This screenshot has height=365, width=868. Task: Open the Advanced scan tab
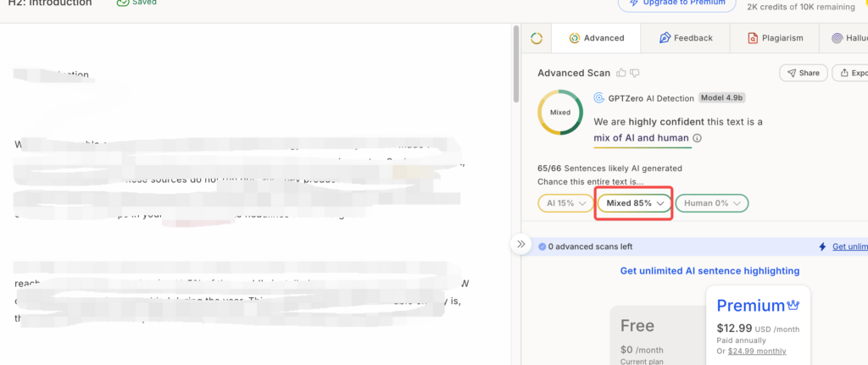[596, 38]
